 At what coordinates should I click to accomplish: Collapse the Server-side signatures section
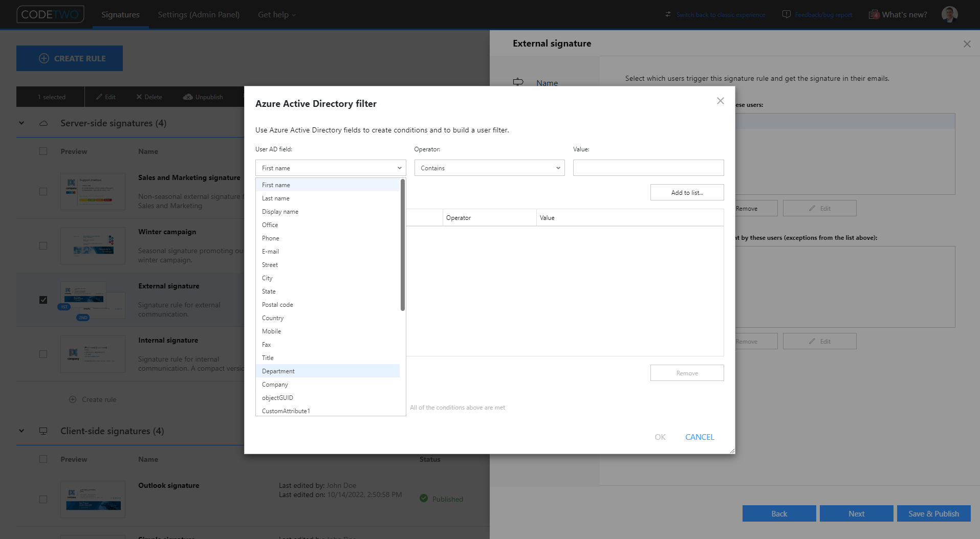point(21,123)
